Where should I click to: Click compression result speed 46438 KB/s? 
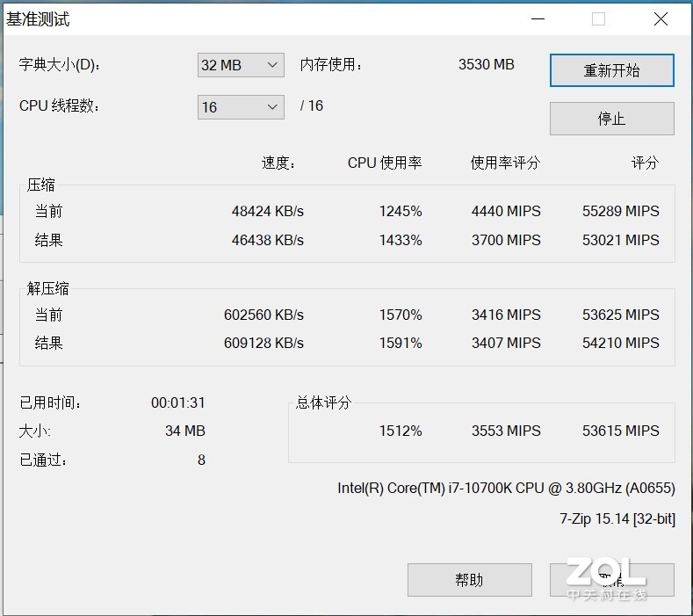pyautogui.click(x=268, y=240)
